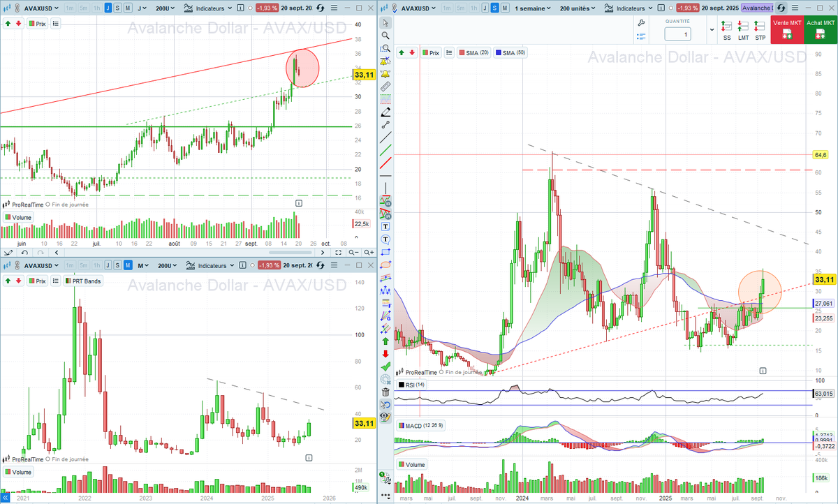Select the ellipse drawing tool
Viewport: 838px width, 504px height.
pos(385,265)
